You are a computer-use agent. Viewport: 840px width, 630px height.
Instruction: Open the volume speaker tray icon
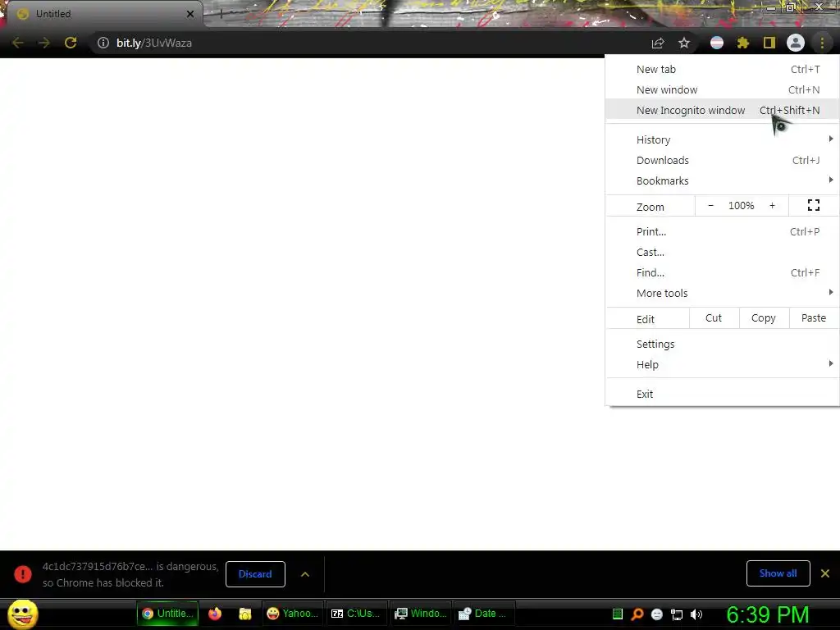(x=696, y=614)
